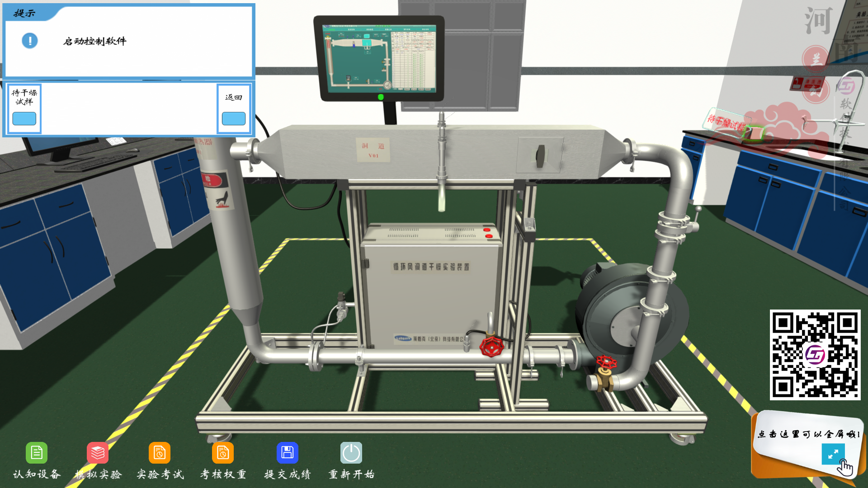Screen dimensions: 868x488
Task: Open the 实验考试 exam icon
Action: (x=160, y=453)
